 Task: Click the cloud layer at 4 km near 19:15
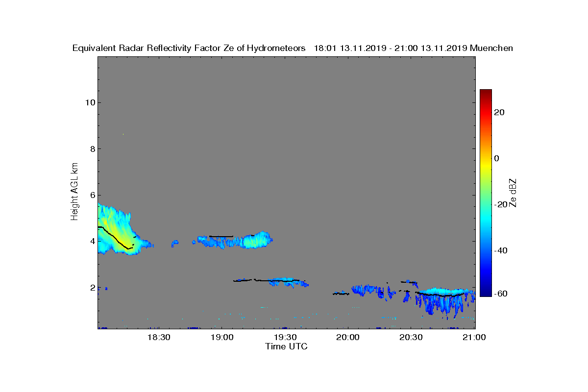point(234,240)
